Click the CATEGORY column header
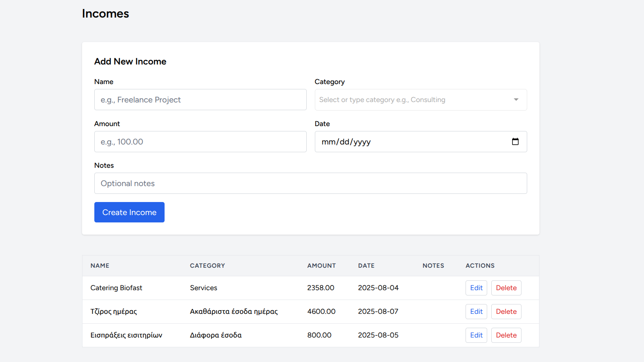Screen dimensions: 644x362 pos(207,266)
